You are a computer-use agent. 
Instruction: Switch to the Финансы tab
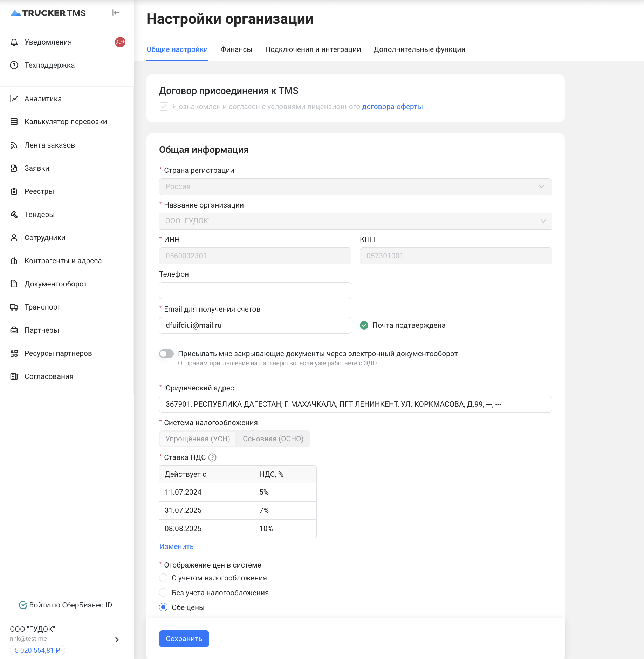tap(237, 49)
